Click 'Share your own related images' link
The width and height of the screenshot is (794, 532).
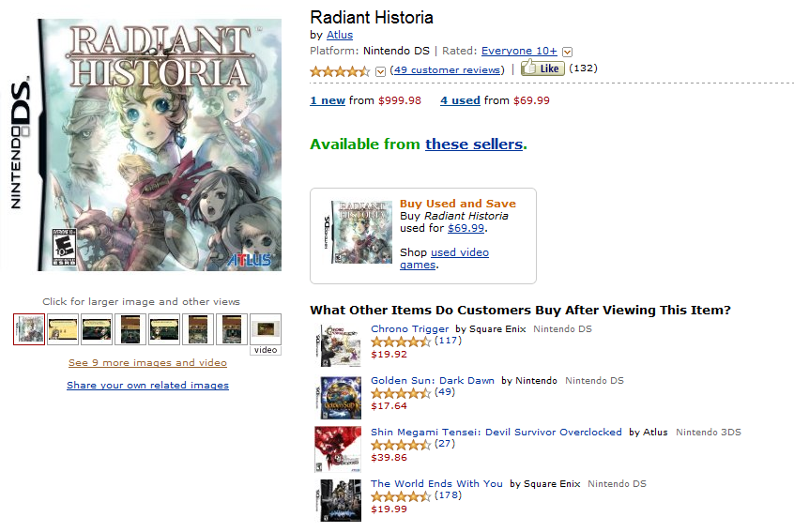point(147,385)
